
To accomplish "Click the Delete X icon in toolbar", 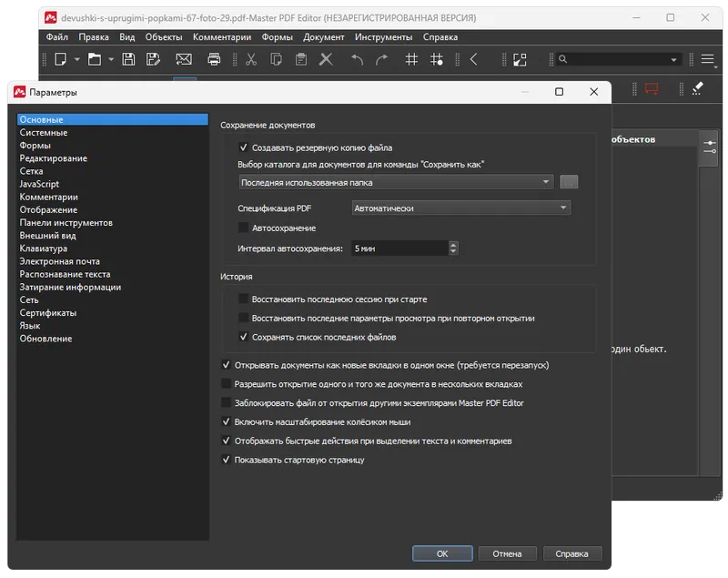I will (x=326, y=60).
